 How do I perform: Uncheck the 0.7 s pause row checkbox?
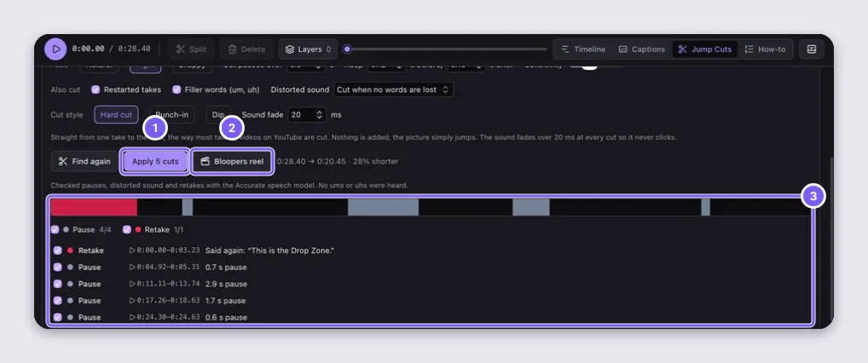(58, 267)
